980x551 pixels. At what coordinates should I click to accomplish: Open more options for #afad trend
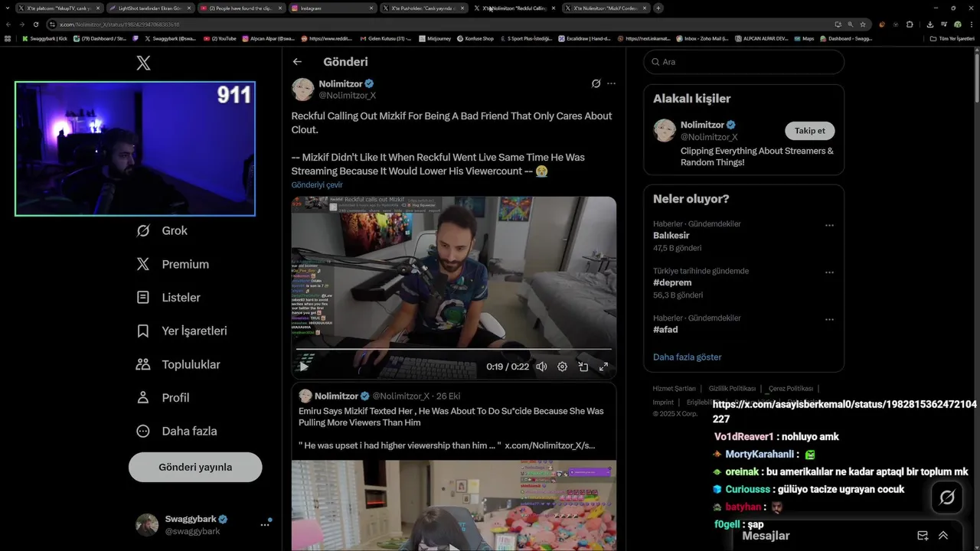[829, 319]
